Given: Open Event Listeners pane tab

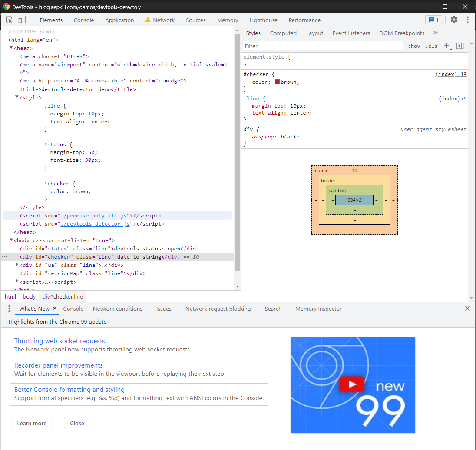Looking at the screenshot, I should pos(351,33).
